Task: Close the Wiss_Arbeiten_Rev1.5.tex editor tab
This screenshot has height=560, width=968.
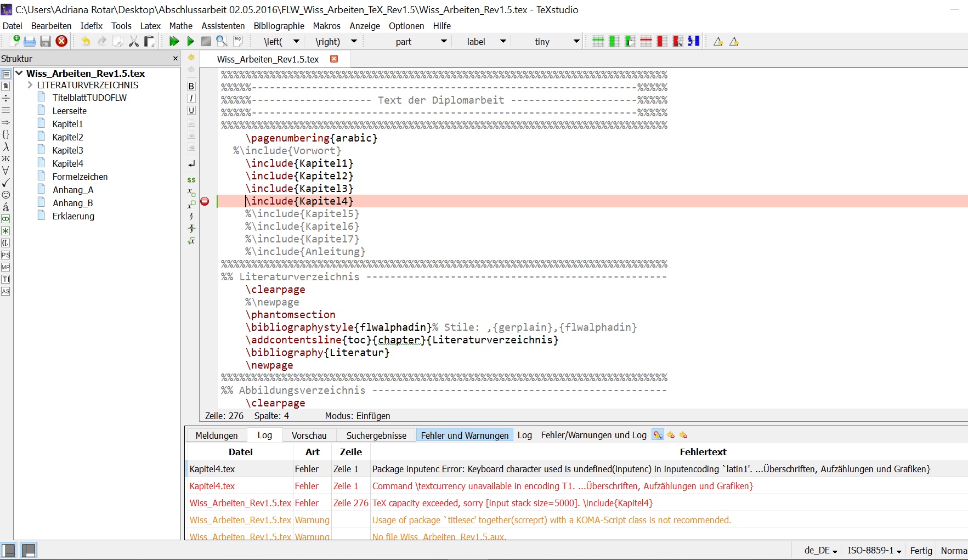Action: [334, 59]
